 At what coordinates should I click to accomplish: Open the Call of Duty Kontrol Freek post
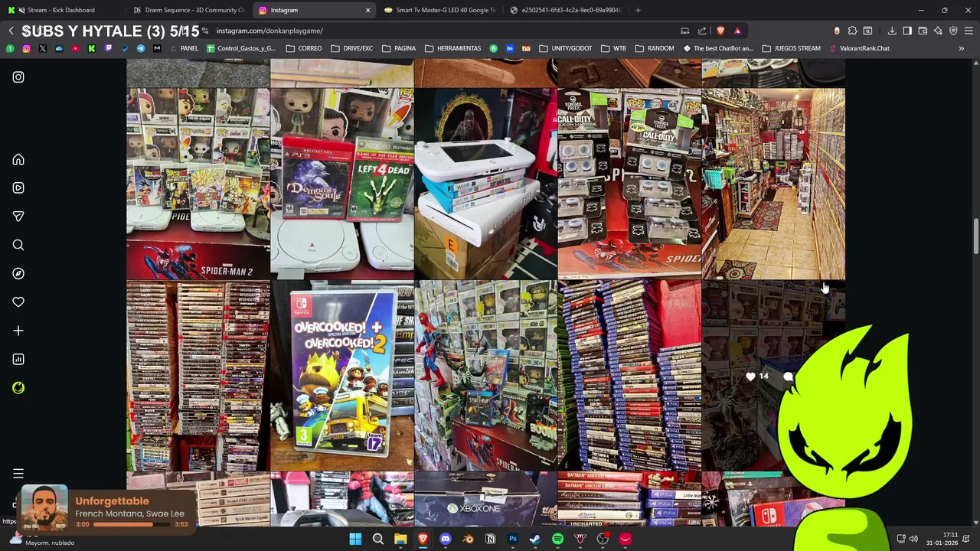tap(629, 184)
